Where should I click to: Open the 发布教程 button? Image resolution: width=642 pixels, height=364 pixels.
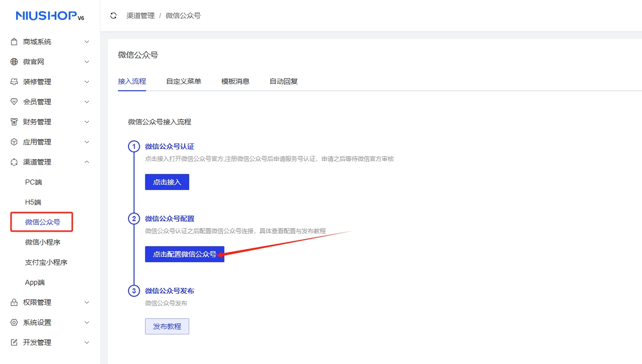[167, 326]
